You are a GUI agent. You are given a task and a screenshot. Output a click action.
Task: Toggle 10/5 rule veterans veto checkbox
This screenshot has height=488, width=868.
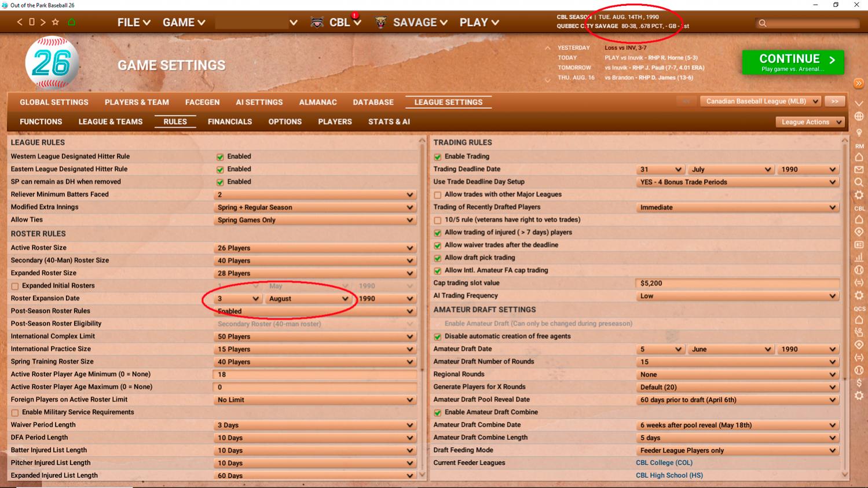438,220
